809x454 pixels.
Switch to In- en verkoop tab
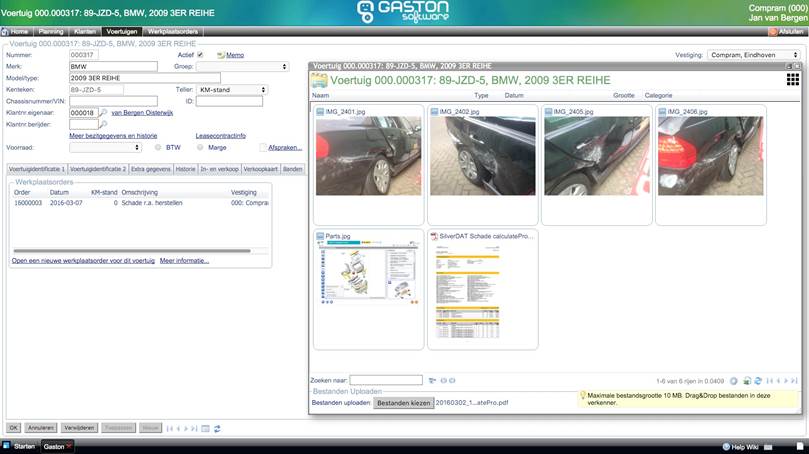pyautogui.click(x=219, y=169)
